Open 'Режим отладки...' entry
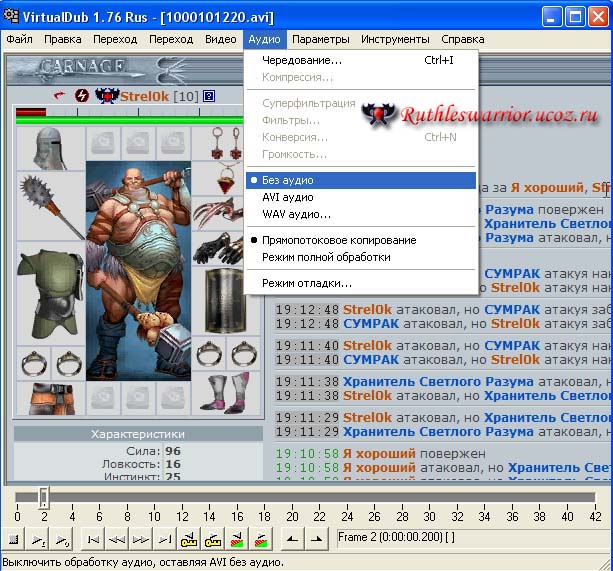 coord(361,283)
